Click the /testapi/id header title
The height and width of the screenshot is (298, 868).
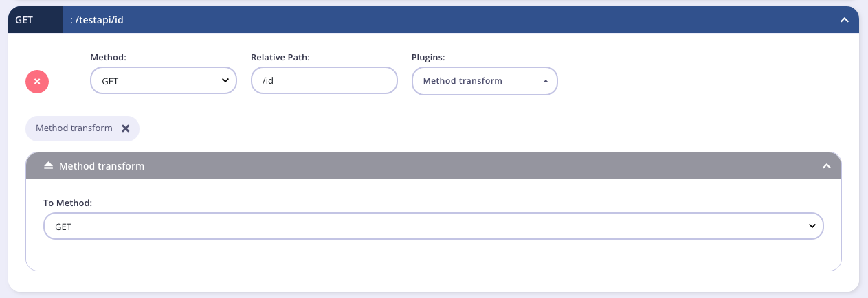click(x=97, y=20)
